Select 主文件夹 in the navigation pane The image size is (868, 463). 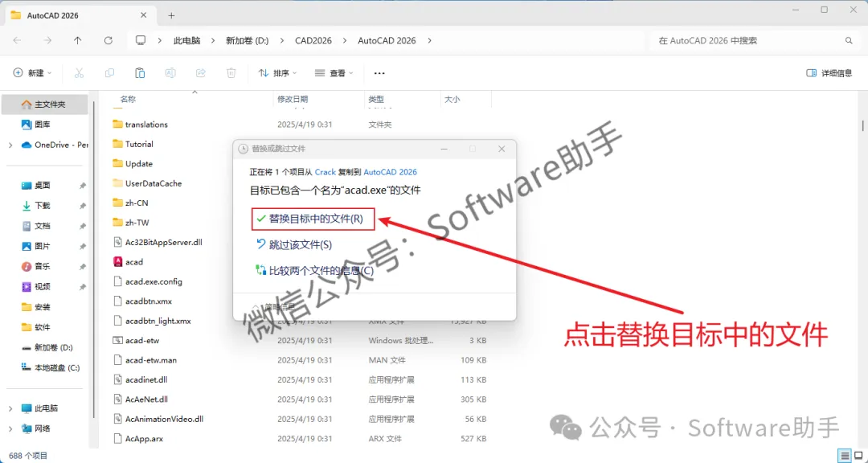point(44,104)
